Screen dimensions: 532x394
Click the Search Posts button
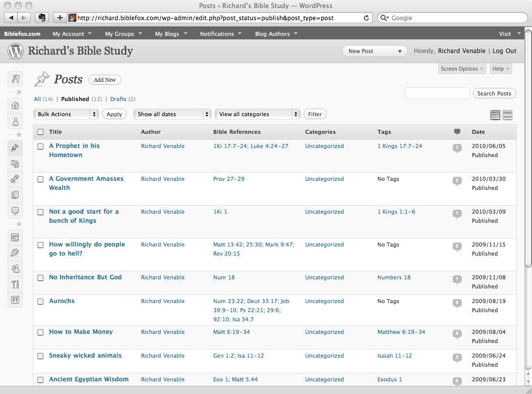pos(494,93)
